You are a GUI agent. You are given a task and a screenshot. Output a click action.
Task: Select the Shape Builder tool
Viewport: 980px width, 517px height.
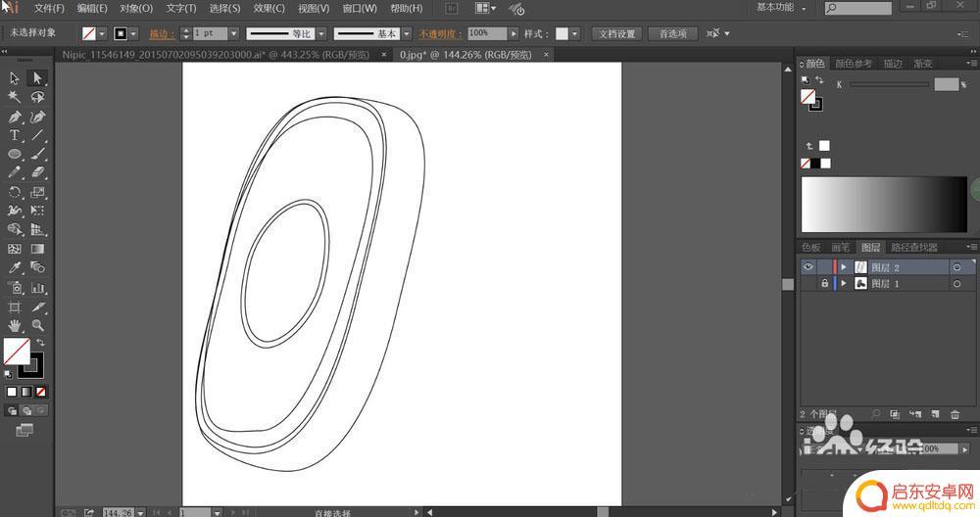[15, 230]
